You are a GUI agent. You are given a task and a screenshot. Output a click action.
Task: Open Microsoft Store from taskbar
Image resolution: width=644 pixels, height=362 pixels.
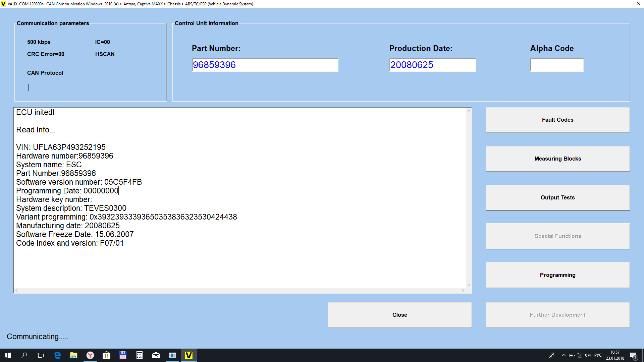107,355
